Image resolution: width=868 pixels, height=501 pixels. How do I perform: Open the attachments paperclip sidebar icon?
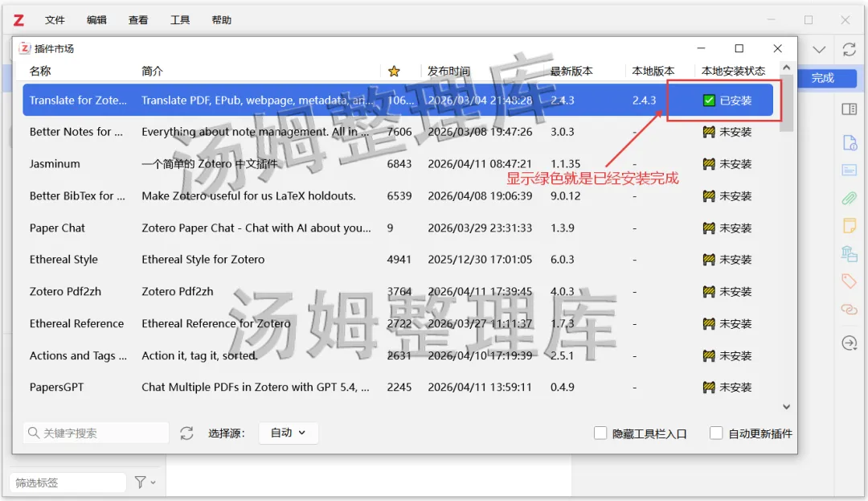tap(850, 198)
